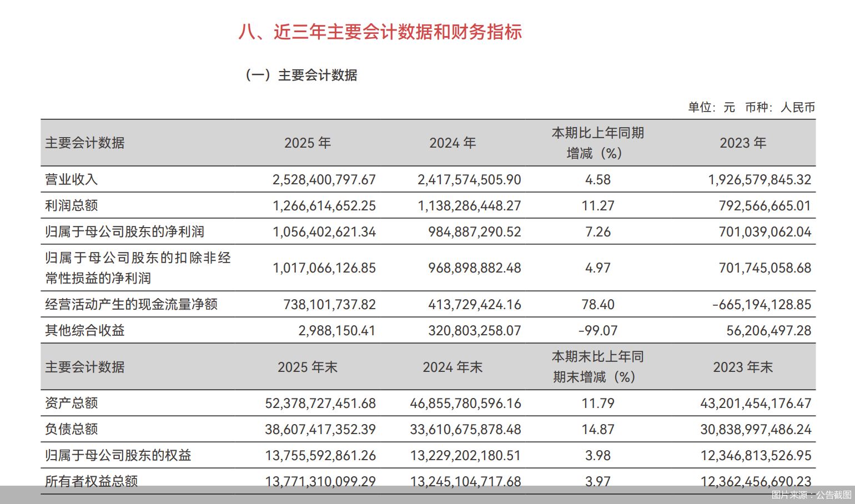This screenshot has width=855, height=504.
Task: Select the 2025 年末 column header
Action: pos(308,367)
